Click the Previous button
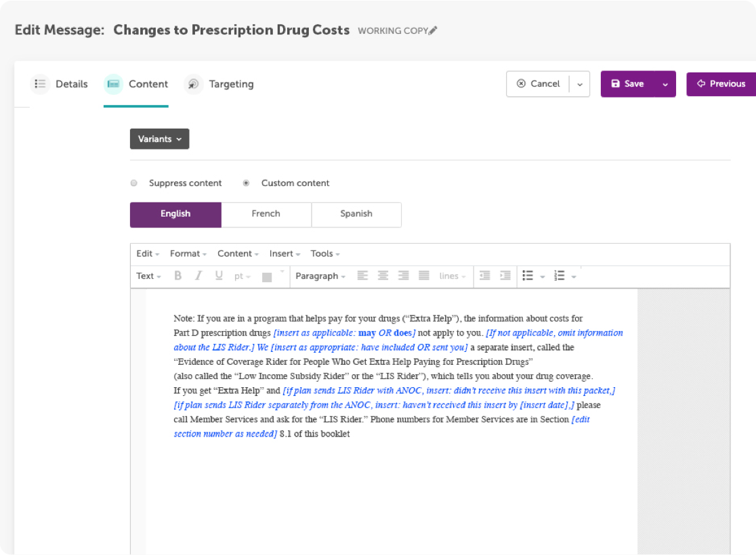 click(721, 85)
